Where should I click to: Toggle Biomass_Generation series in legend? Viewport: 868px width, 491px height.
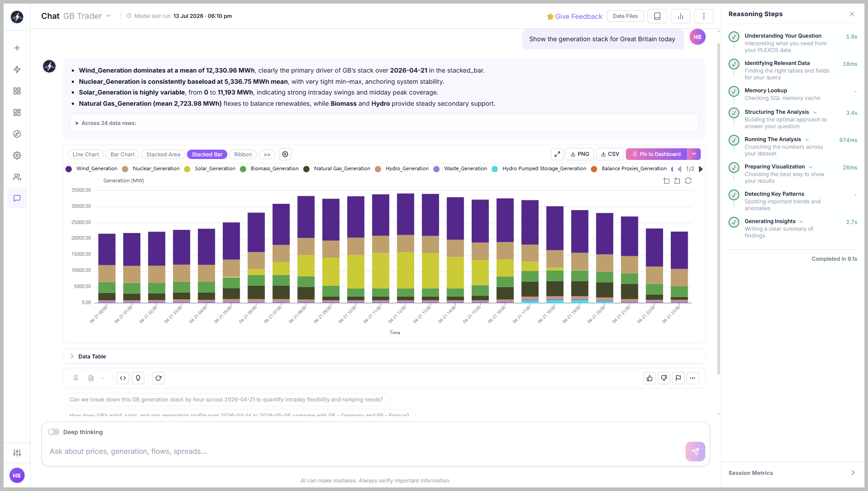(269, 169)
